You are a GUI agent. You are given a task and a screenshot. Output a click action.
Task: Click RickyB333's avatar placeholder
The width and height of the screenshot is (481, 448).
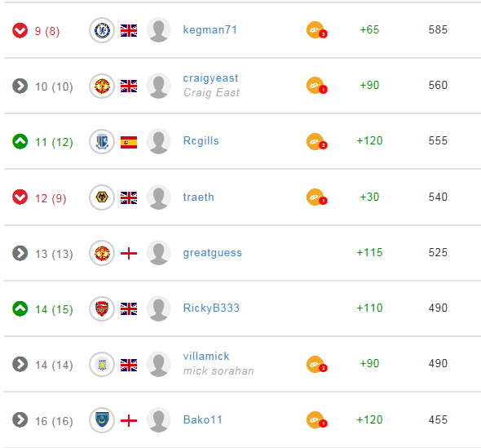coord(159,308)
